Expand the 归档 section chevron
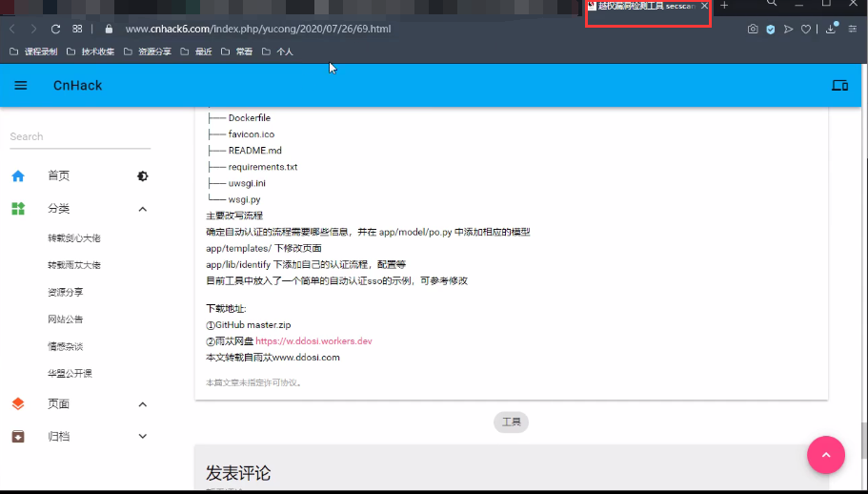Image resolution: width=868 pixels, height=494 pixels. click(143, 437)
